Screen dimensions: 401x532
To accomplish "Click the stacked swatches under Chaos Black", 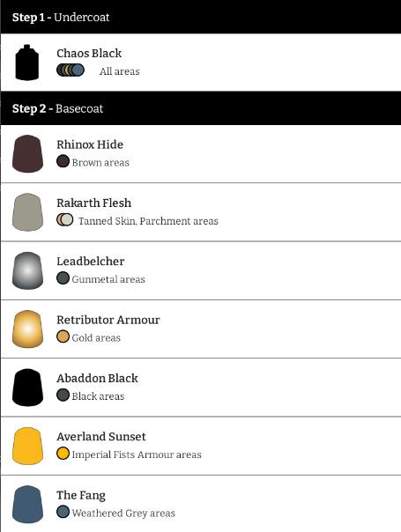I will pyautogui.click(x=71, y=70).
